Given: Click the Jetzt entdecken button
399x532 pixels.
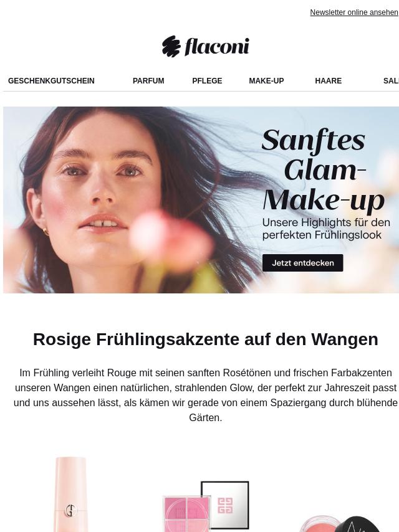Looking at the screenshot, I should tap(302, 263).
